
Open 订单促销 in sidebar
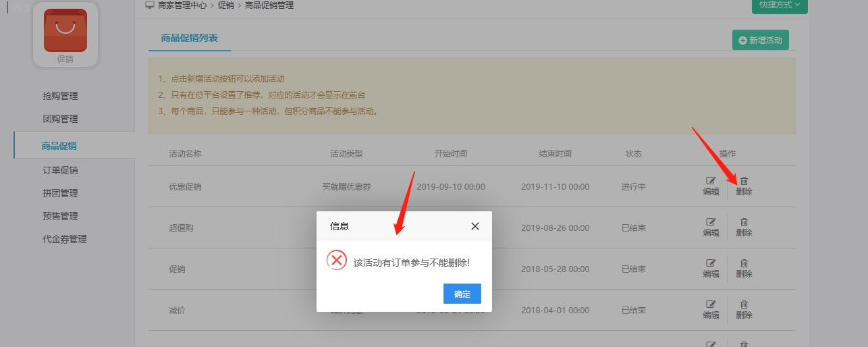coord(60,170)
